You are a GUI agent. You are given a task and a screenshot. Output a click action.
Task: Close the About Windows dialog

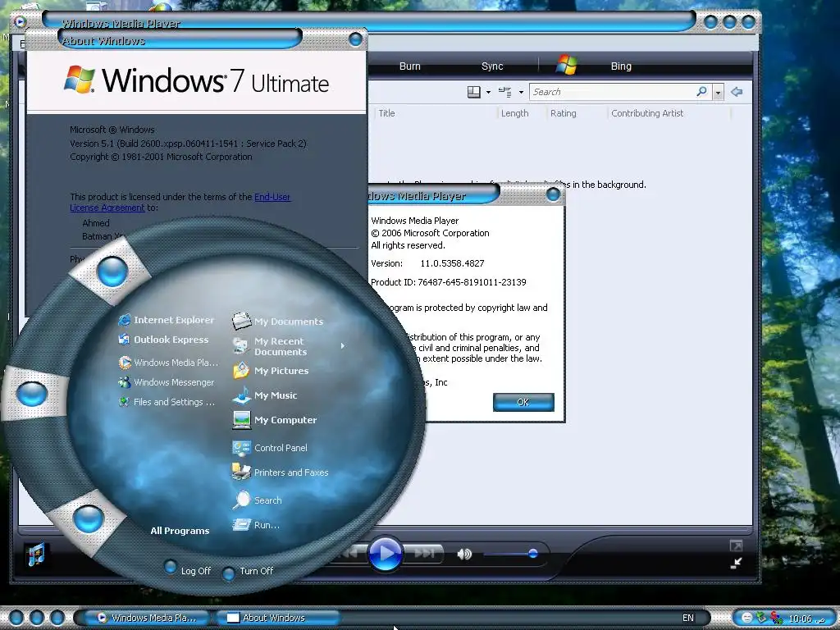355,39
